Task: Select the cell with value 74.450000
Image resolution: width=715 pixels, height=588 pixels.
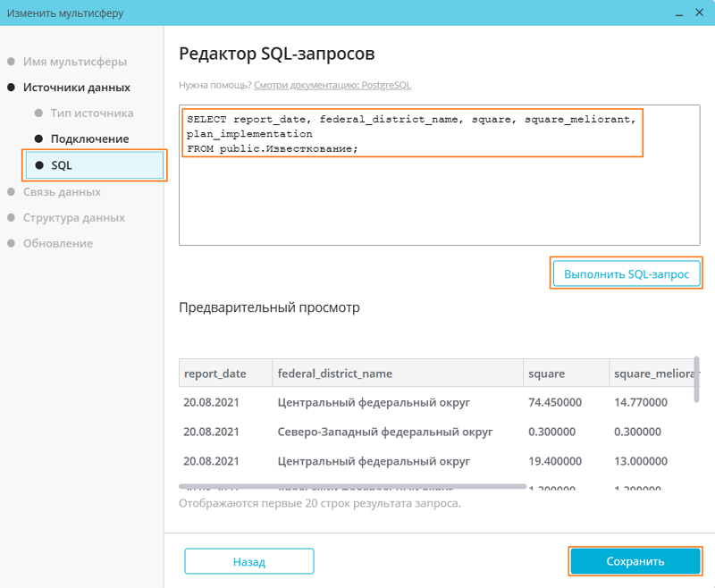Action: pyautogui.click(x=555, y=402)
